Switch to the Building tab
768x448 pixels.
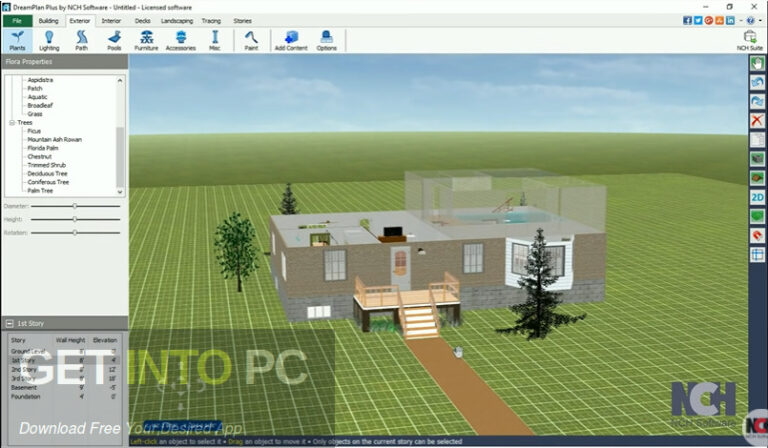48,21
